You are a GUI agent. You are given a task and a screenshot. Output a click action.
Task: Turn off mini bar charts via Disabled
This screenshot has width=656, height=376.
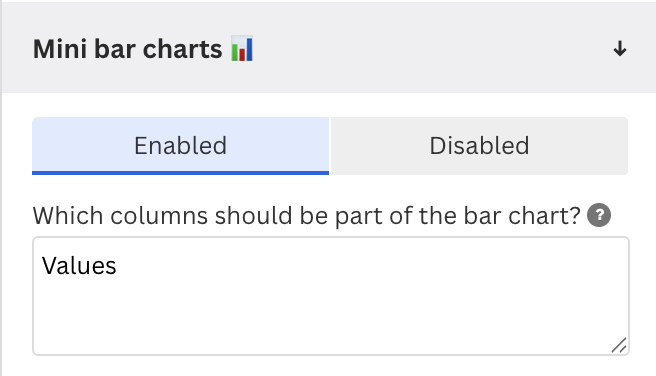(x=479, y=146)
